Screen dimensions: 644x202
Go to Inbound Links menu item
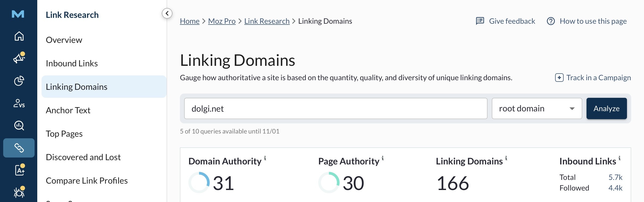click(72, 63)
